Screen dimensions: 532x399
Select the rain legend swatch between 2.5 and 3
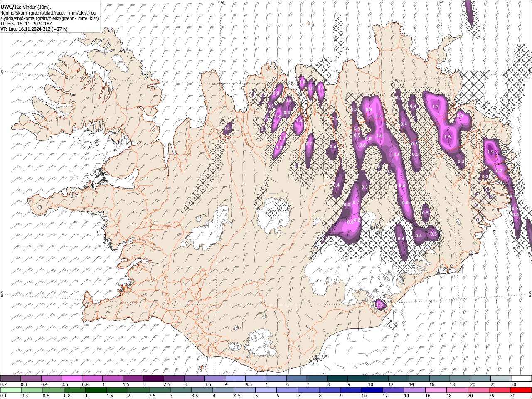(160, 390)
